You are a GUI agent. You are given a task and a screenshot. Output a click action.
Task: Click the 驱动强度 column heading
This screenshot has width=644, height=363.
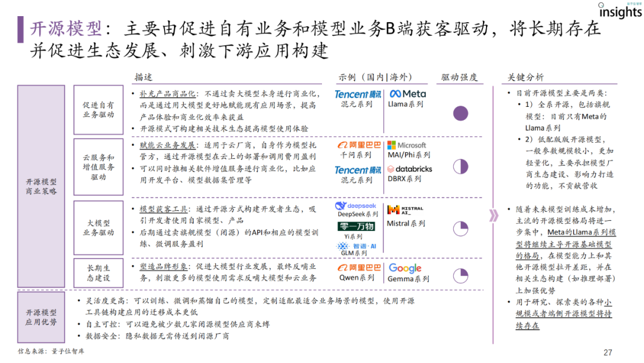click(x=459, y=77)
